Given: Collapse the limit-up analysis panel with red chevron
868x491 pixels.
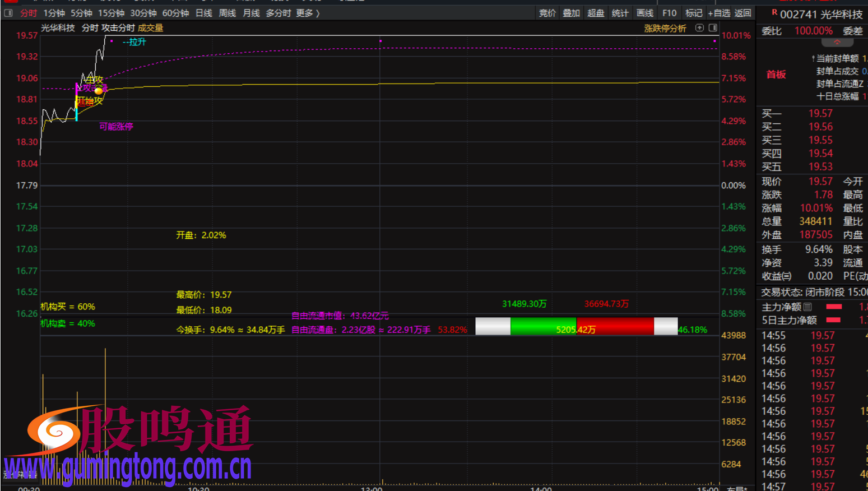Looking at the screenshot, I should point(837,43).
